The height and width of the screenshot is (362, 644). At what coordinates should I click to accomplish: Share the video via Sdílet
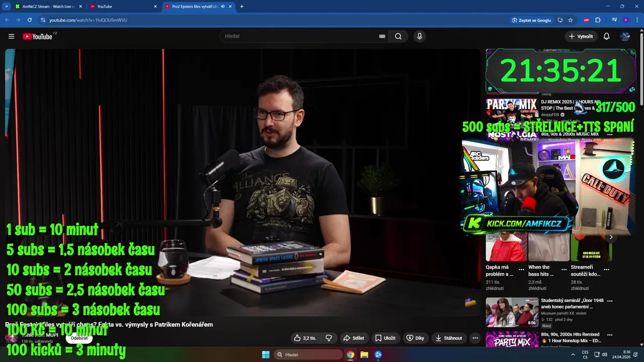pos(353,338)
